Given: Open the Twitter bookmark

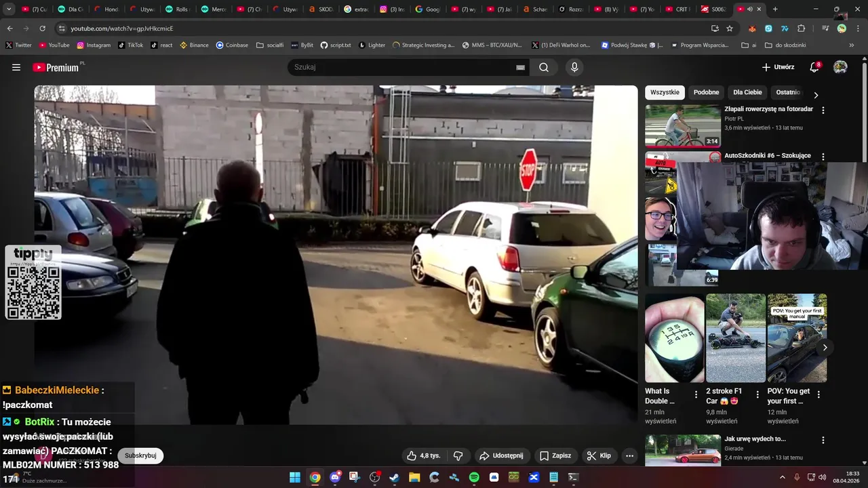Looking at the screenshot, I should click(x=18, y=45).
